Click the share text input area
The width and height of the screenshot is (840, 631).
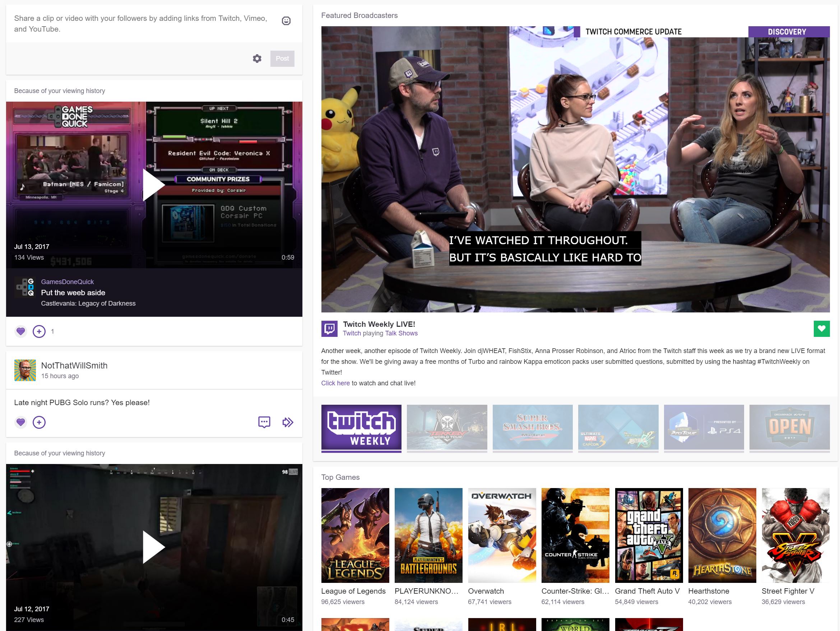point(140,24)
